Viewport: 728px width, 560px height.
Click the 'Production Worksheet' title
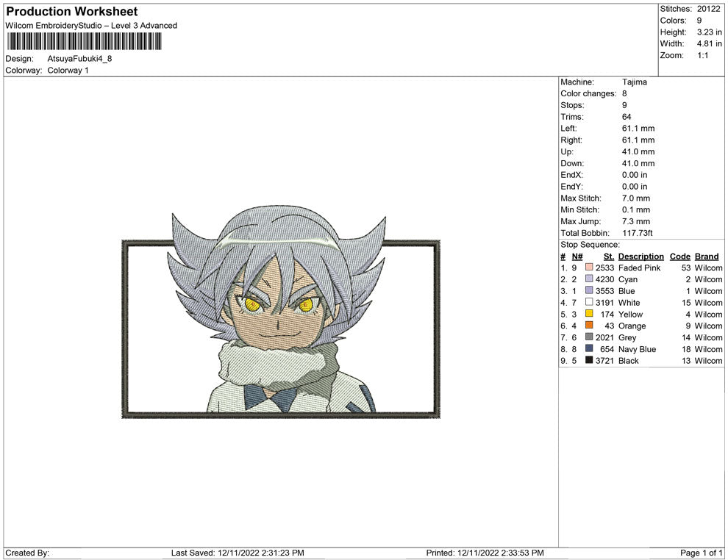pyautogui.click(x=72, y=12)
